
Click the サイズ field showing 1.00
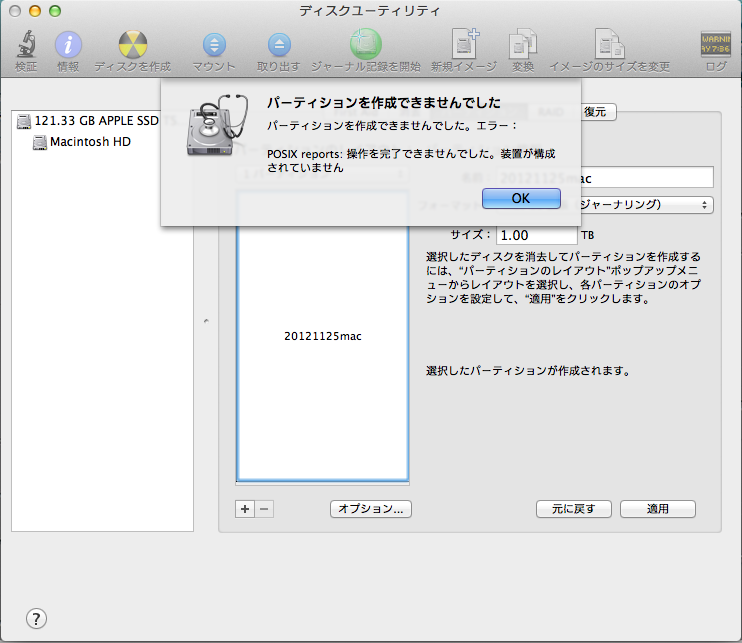[536, 235]
